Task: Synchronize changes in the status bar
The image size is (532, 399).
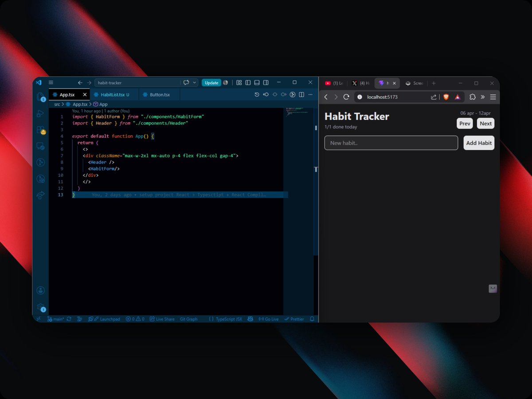Action: [x=69, y=319]
